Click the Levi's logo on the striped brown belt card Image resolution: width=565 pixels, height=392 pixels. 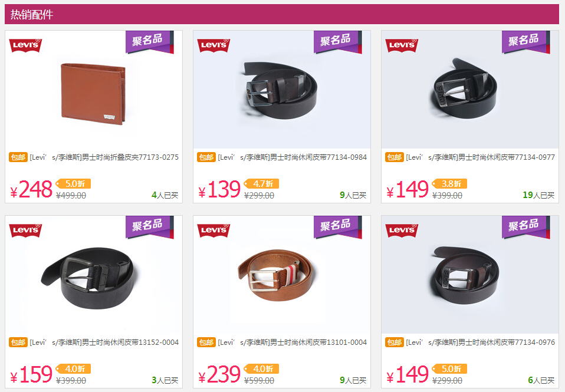click(213, 230)
